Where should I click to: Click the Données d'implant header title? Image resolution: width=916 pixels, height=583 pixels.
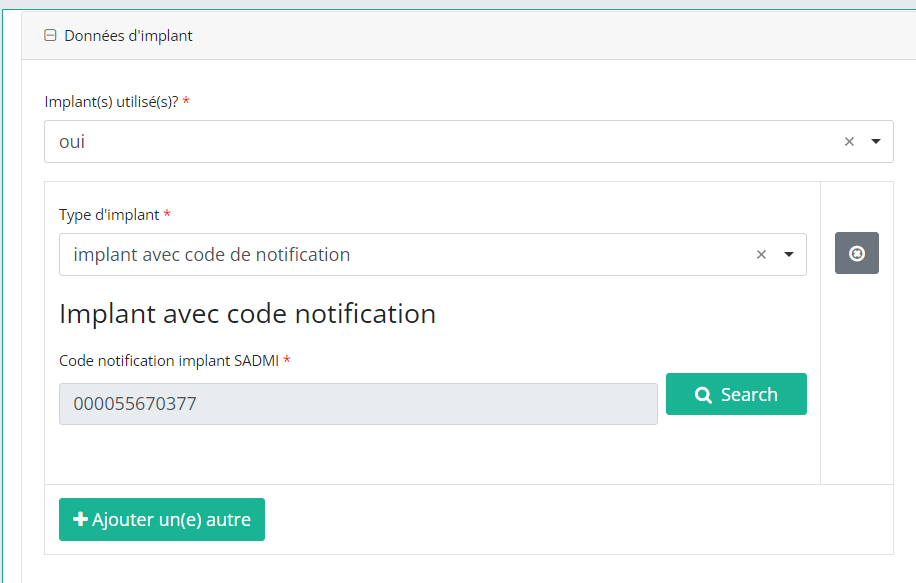[128, 36]
